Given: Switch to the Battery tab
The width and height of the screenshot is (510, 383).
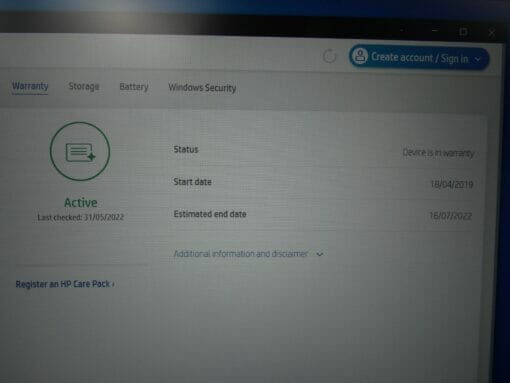Looking at the screenshot, I should point(134,87).
